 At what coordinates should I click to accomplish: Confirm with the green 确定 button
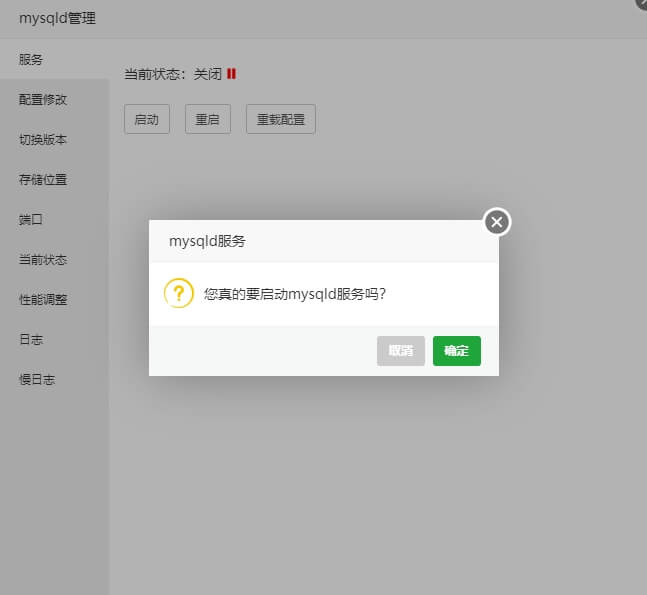(x=457, y=351)
